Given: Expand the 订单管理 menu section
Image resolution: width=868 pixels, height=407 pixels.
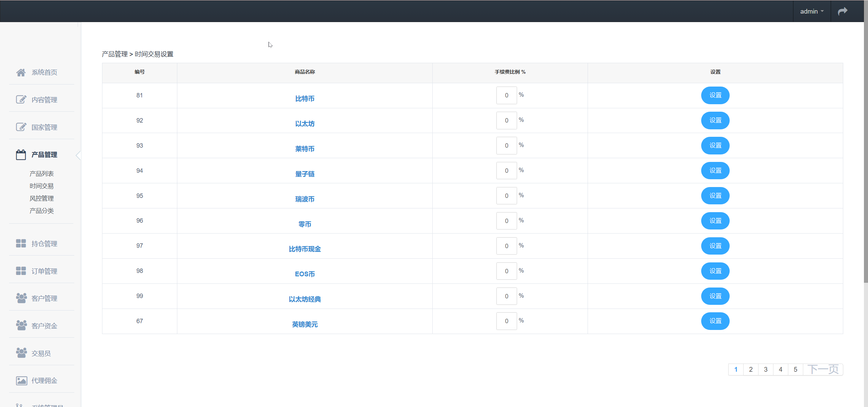Looking at the screenshot, I should click(44, 271).
